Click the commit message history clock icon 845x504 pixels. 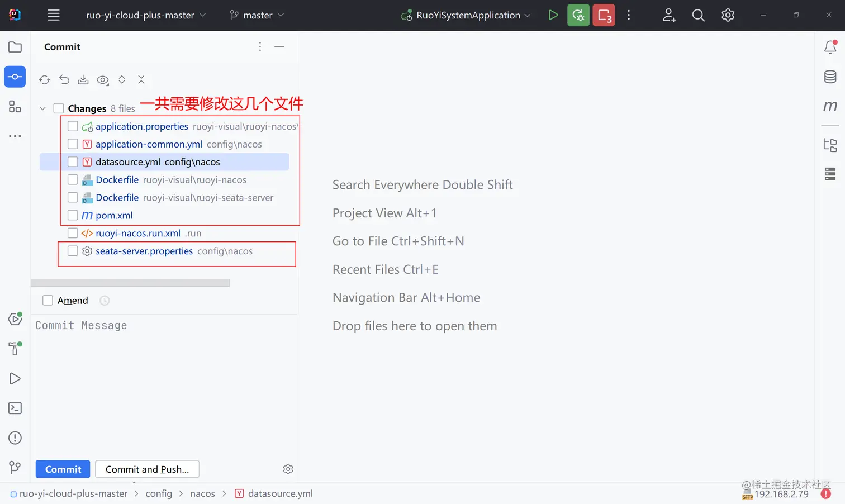coord(105,301)
